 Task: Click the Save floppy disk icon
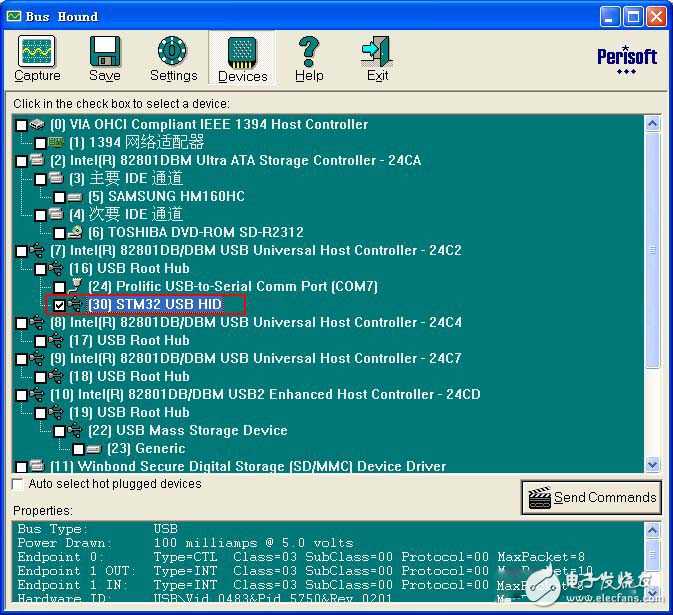coord(105,59)
